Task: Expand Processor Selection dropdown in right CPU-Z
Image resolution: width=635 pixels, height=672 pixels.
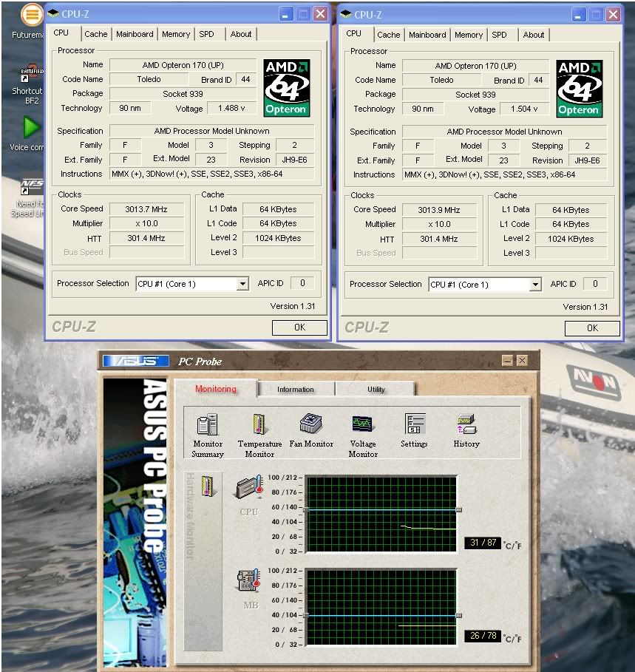Action: click(x=535, y=285)
